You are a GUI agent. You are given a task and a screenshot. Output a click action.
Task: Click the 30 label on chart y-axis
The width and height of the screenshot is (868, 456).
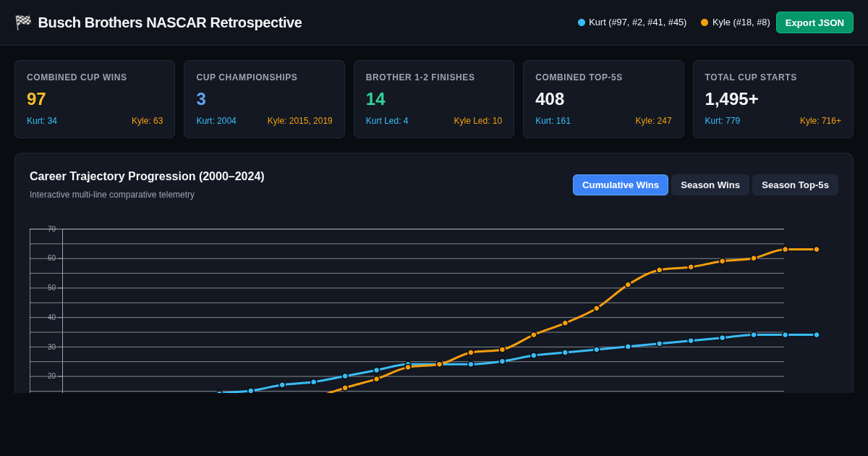point(51,347)
